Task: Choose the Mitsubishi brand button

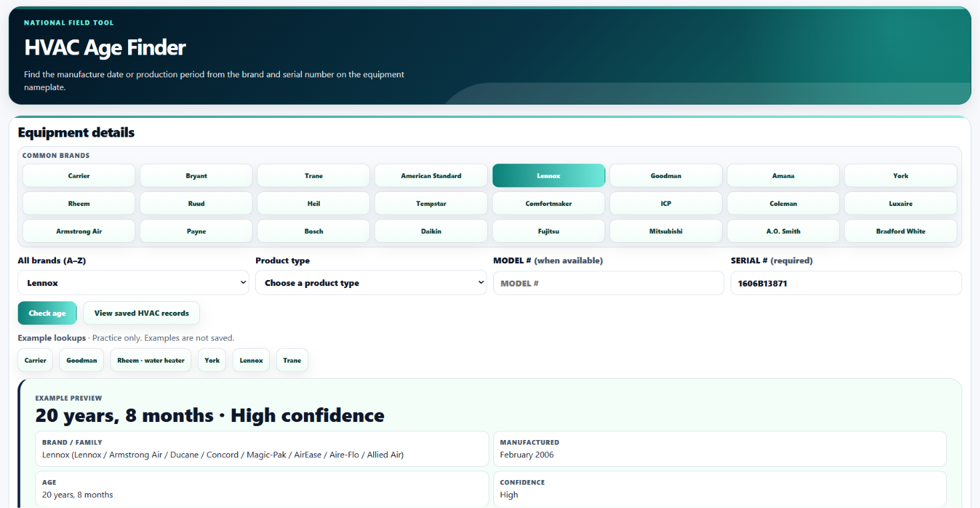Action: (666, 231)
